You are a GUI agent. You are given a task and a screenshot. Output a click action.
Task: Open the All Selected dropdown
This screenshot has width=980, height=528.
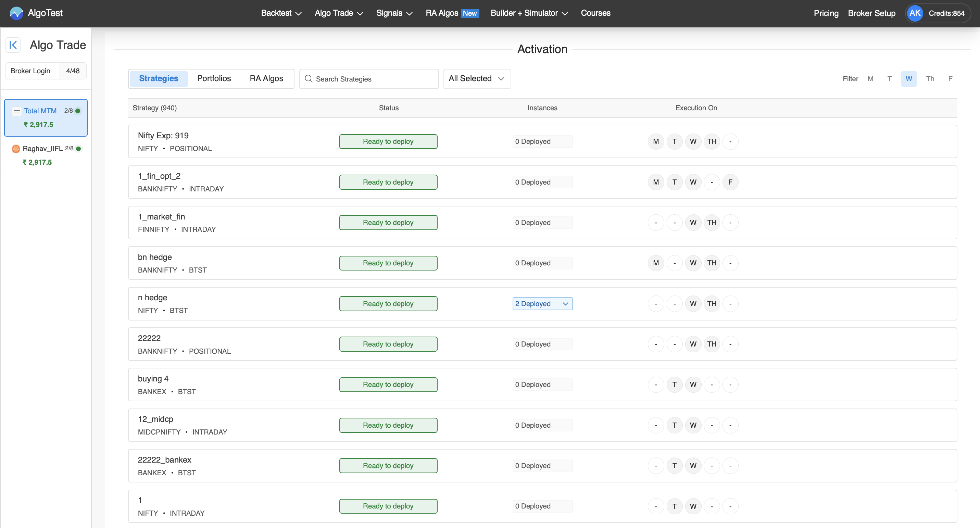[x=477, y=79]
